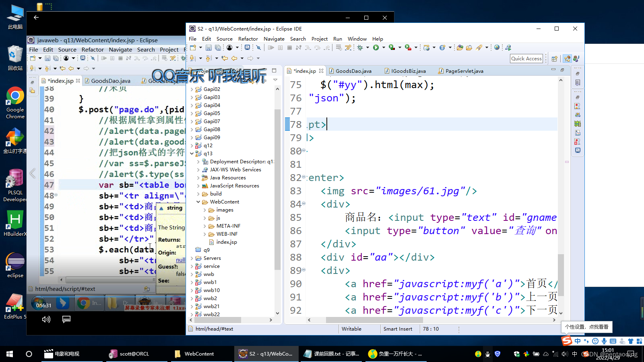
Task: Collapse the fold marker at line 80
Action: pyautogui.click(x=304, y=150)
